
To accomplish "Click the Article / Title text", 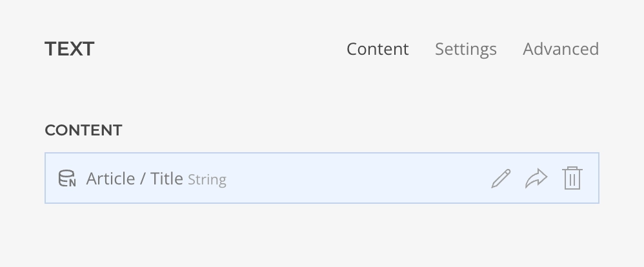I will [135, 179].
